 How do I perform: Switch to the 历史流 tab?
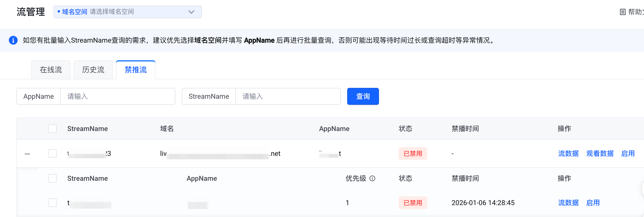coord(93,70)
